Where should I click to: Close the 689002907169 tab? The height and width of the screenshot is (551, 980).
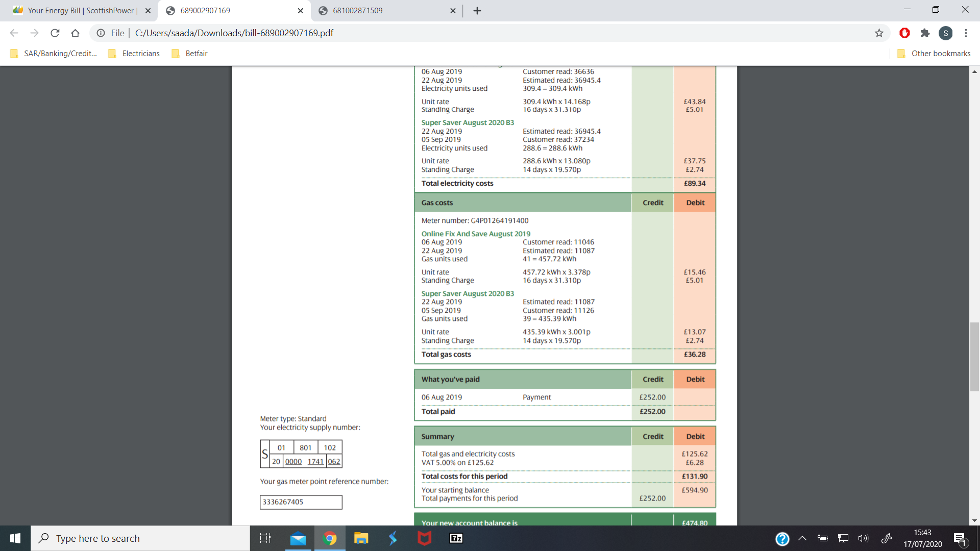(300, 11)
